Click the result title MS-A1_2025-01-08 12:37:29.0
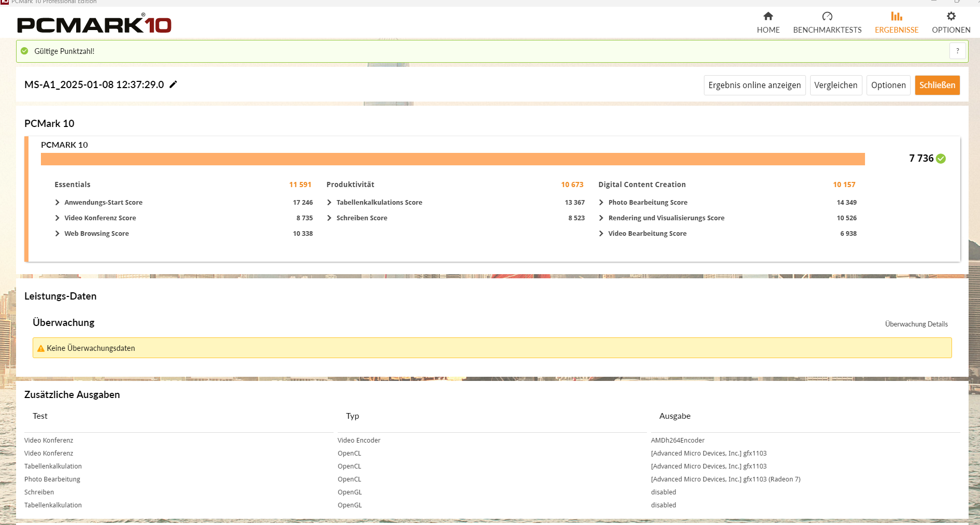 coord(94,84)
